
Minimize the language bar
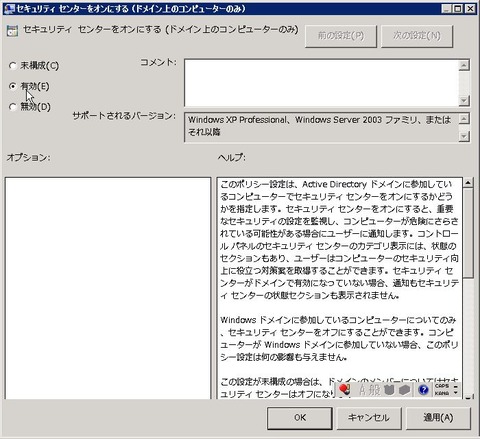(456, 387)
